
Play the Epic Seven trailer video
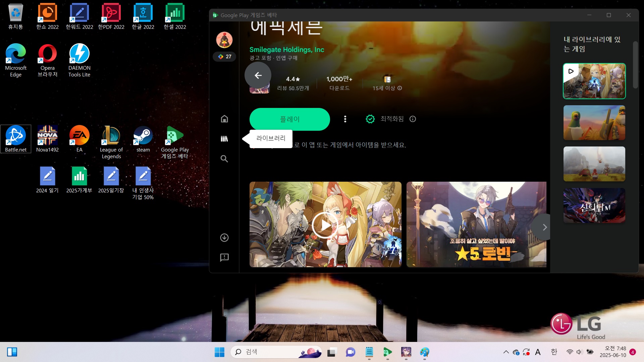(x=325, y=225)
